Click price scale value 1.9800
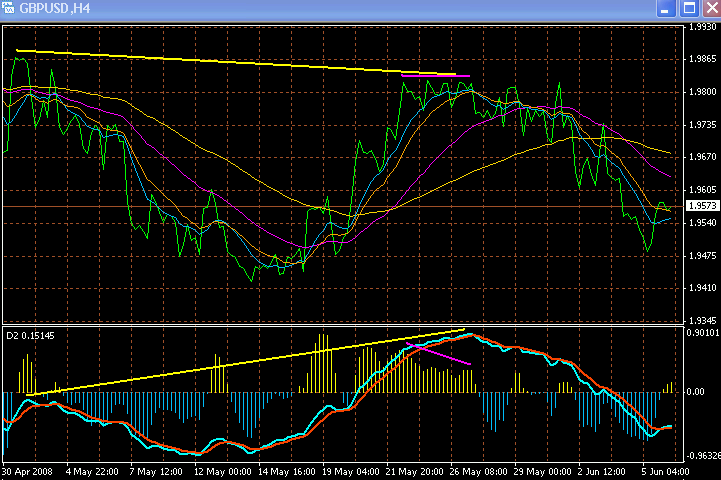 pos(703,92)
